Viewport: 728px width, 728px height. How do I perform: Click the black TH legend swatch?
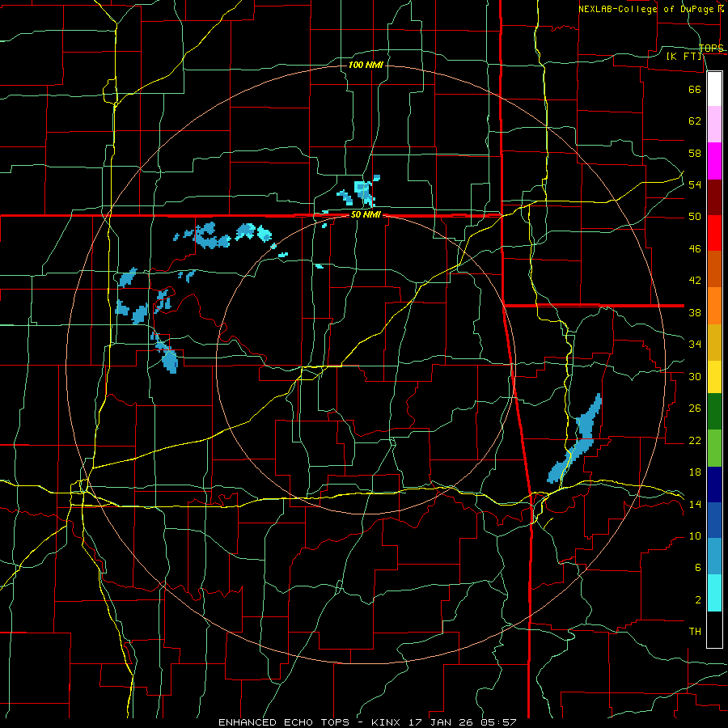714,629
